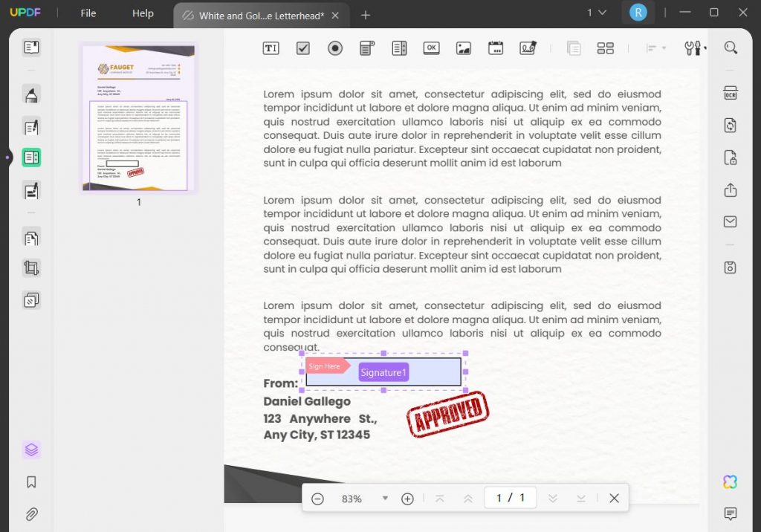Open the notification dropdown near the profile

pyautogui.click(x=599, y=13)
